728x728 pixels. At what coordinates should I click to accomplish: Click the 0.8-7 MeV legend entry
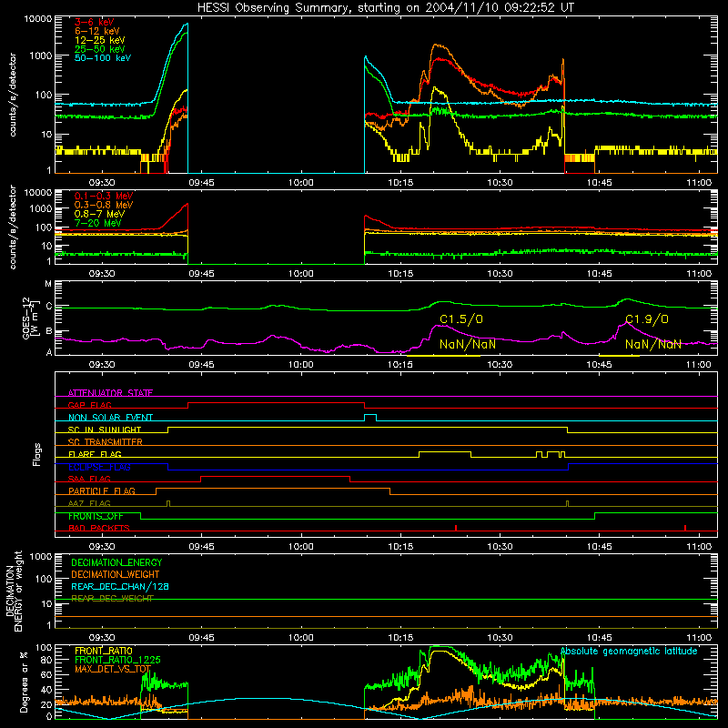pyautogui.click(x=99, y=214)
